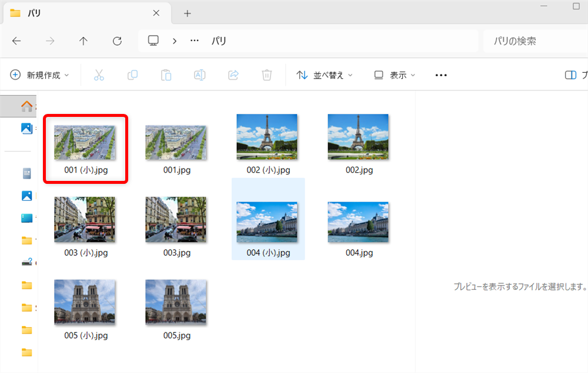Navigate up one folder level
The height and width of the screenshot is (373, 588).
tap(83, 41)
